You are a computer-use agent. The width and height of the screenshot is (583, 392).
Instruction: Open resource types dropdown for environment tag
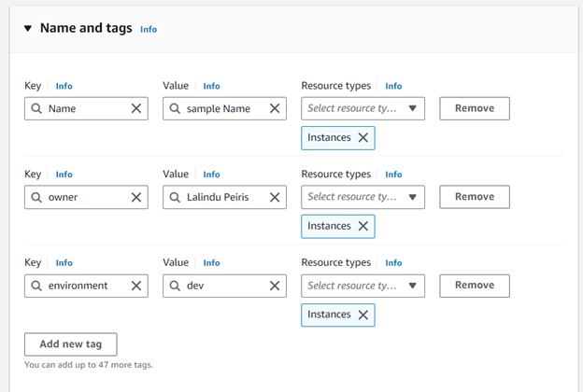363,286
